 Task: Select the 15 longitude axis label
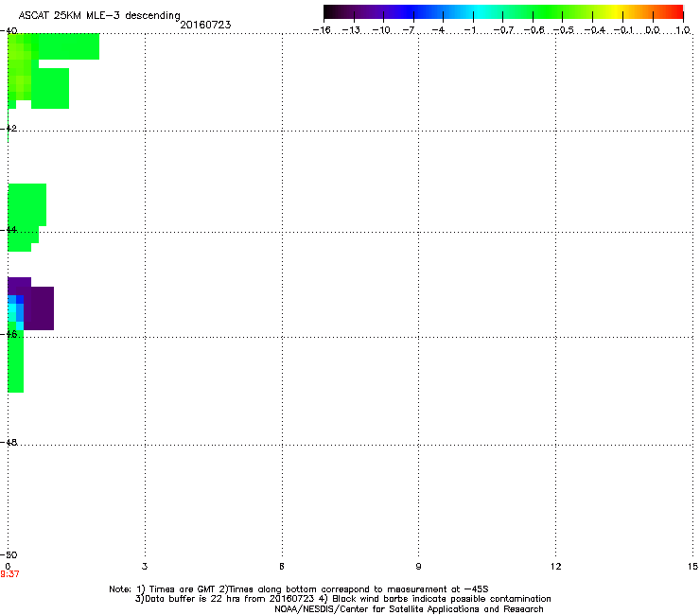[692, 567]
